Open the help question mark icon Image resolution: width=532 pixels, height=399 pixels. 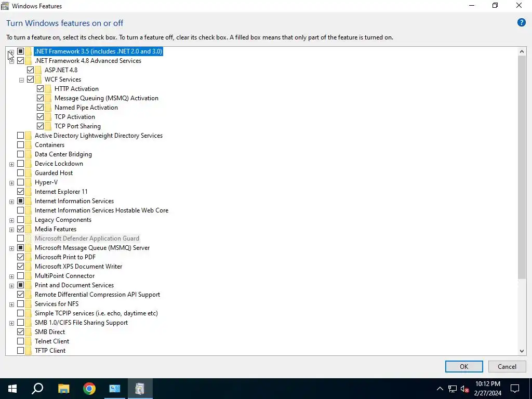[521, 23]
